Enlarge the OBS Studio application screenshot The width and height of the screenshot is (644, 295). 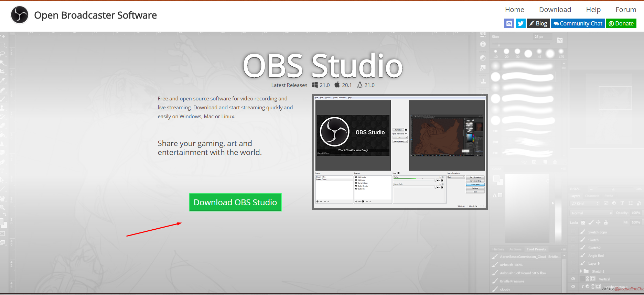tap(400, 152)
